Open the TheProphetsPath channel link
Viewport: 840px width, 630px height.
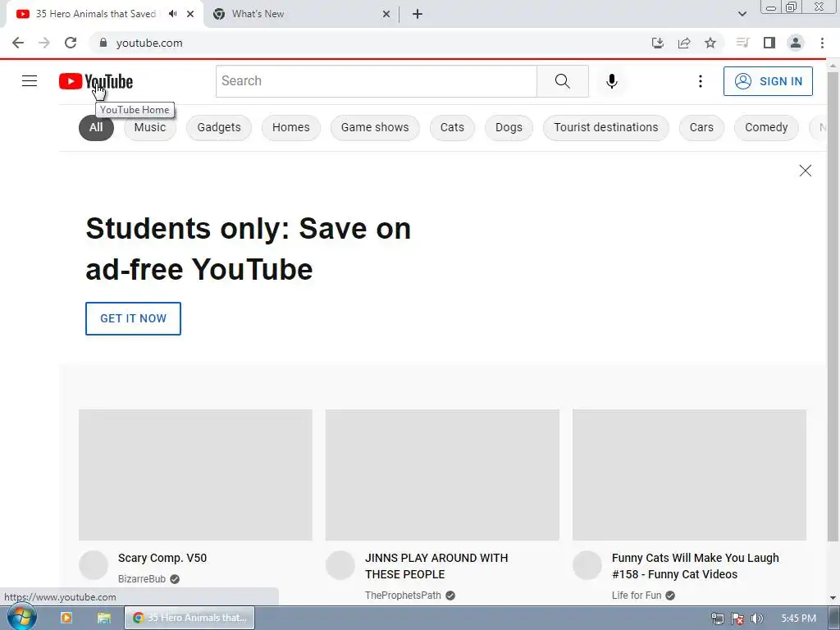pos(404,596)
